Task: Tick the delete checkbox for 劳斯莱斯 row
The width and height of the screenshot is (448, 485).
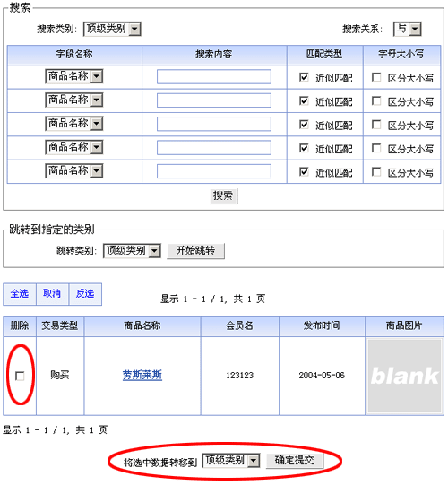Action: (20, 376)
